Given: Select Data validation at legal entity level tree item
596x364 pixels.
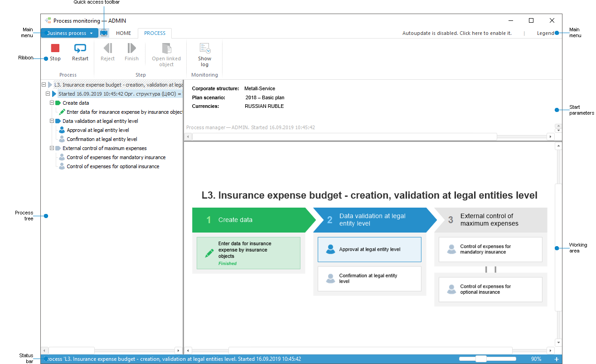Looking at the screenshot, I should (x=100, y=121).
